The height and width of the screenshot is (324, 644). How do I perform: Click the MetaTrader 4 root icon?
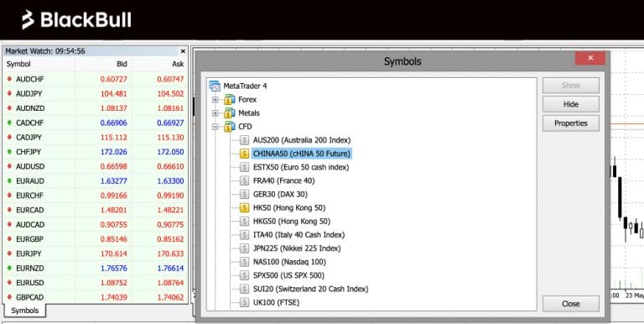[x=215, y=86]
